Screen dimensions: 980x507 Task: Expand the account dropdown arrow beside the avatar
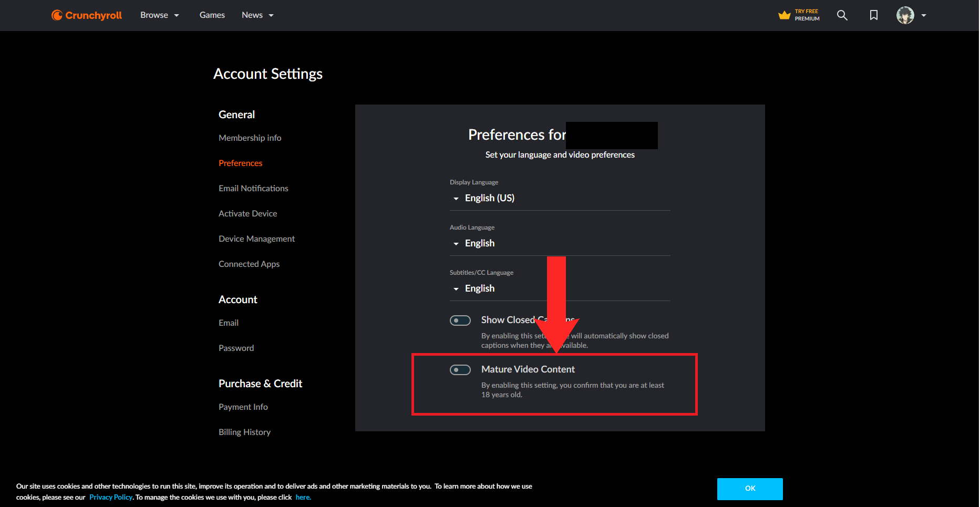[x=924, y=15]
